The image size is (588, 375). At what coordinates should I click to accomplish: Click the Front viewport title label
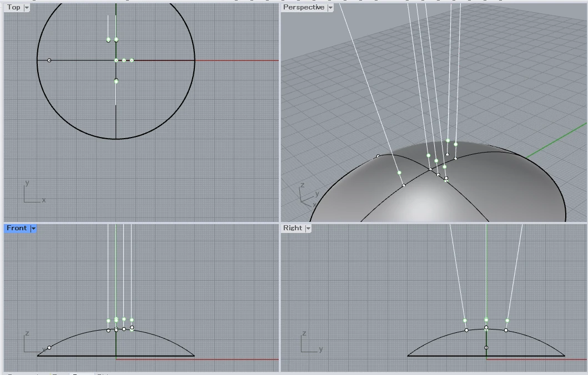17,228
